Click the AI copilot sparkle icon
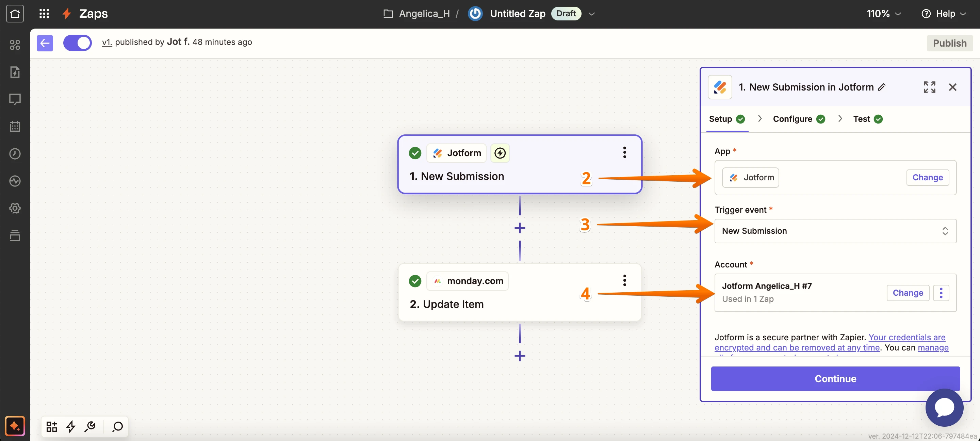980x441 pixels. [15, 426]
